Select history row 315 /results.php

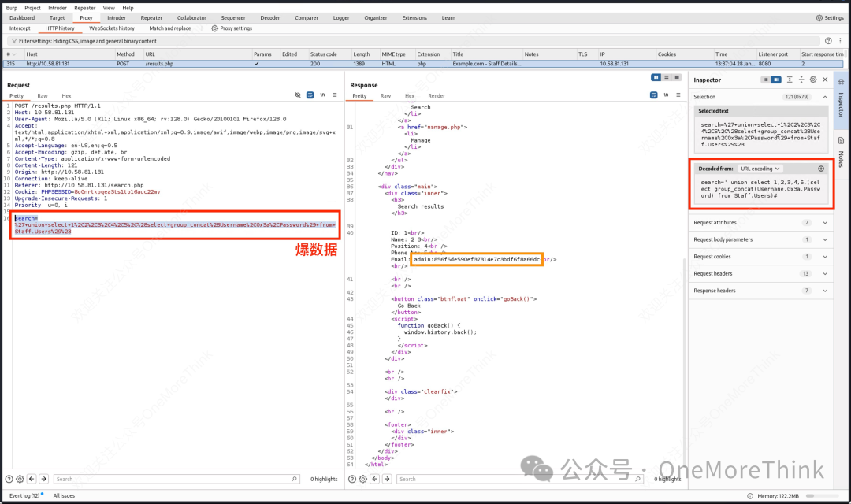pyautogui.click(x=424, y=64)
